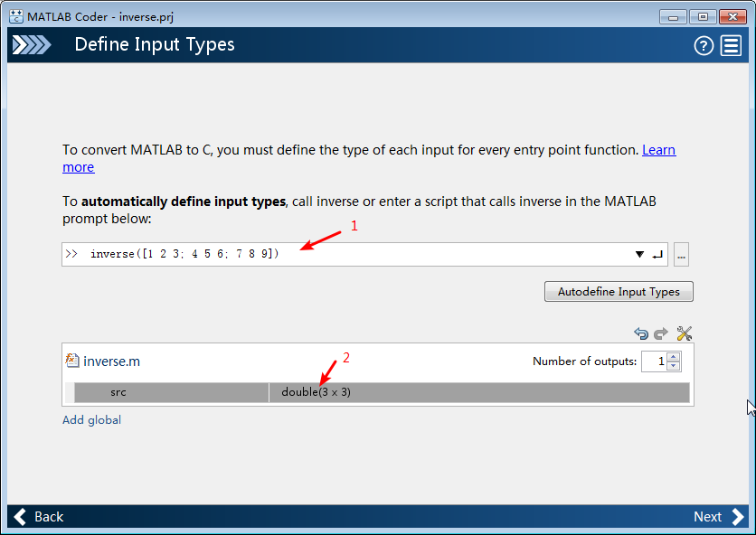
Task: Undo the last input type change
Action: tap(641, 333)
